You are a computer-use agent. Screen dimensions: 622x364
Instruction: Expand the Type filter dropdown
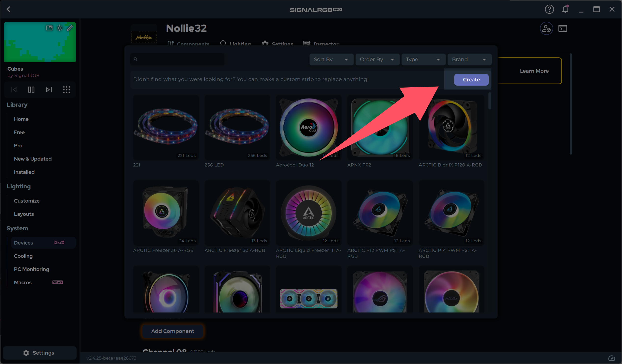(x=423, y=59)
